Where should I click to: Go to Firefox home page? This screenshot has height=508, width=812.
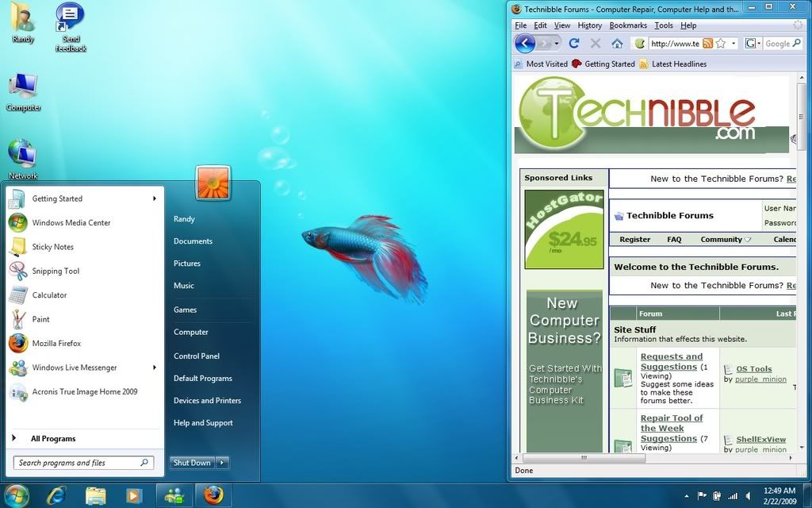[x=617, y=44]
